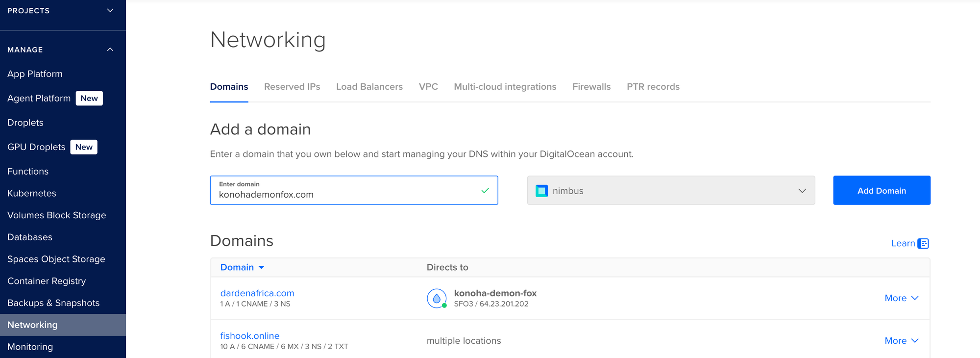Click the nimbus project icon
The height and width of the screenshot is (358, 980).
click(x=541, y=191)
